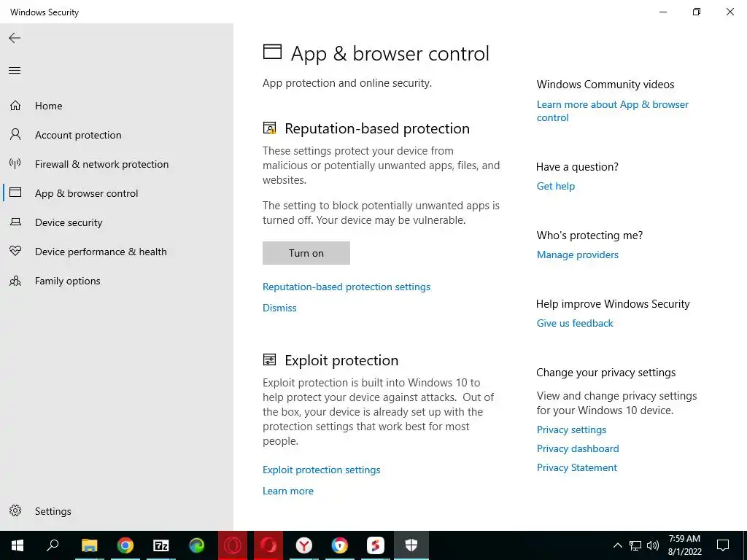747x560 pixels.
Task: Click the Firewall antenna icon
Action: tap(15, 164)
